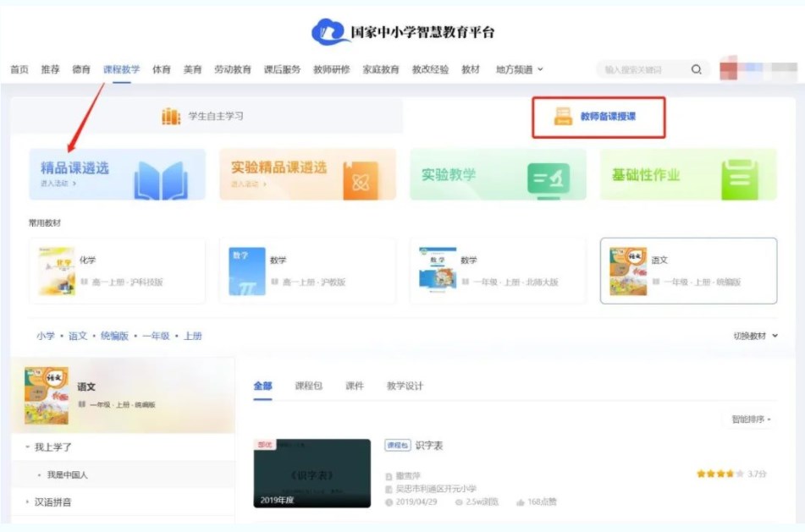This screenshot has height=532, width=805.
Task: Open the 切换教材 dropdown
Action: (755, 336)
